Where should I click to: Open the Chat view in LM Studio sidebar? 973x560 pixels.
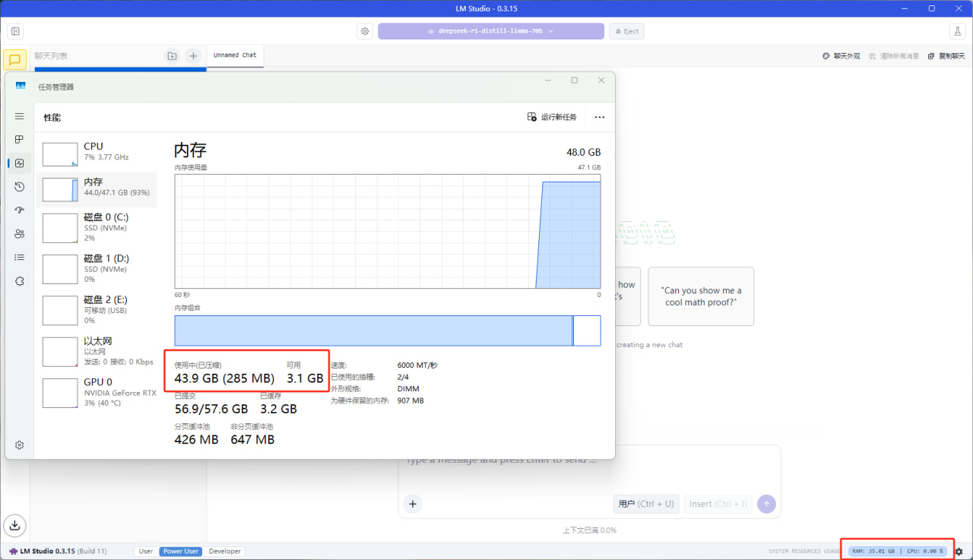coord(14,60)
